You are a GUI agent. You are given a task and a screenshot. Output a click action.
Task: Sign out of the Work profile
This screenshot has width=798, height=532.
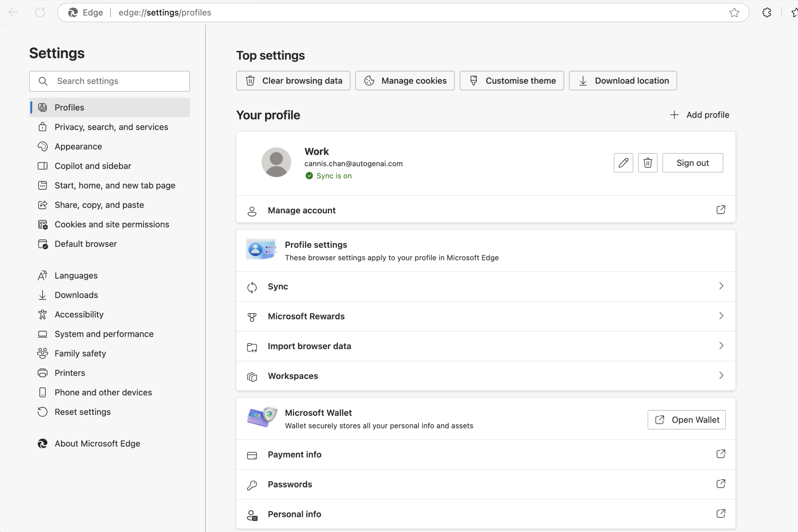693,163
